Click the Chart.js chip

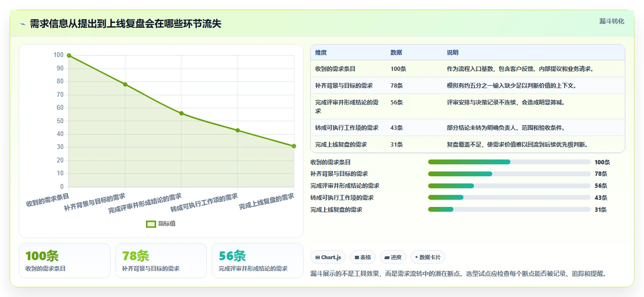[x=328, y=257]
